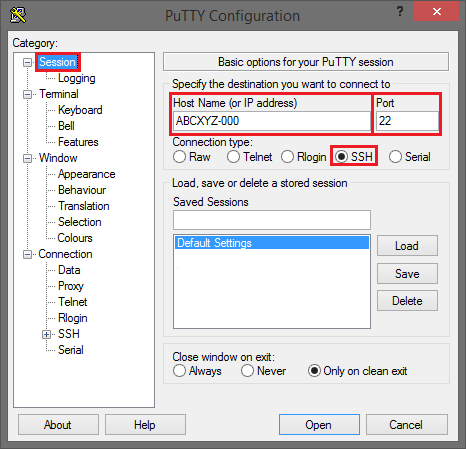Select Default Settings in saved sessions
Image resolution: width=466 pixels, height=449 pixels.
(272, 243)
